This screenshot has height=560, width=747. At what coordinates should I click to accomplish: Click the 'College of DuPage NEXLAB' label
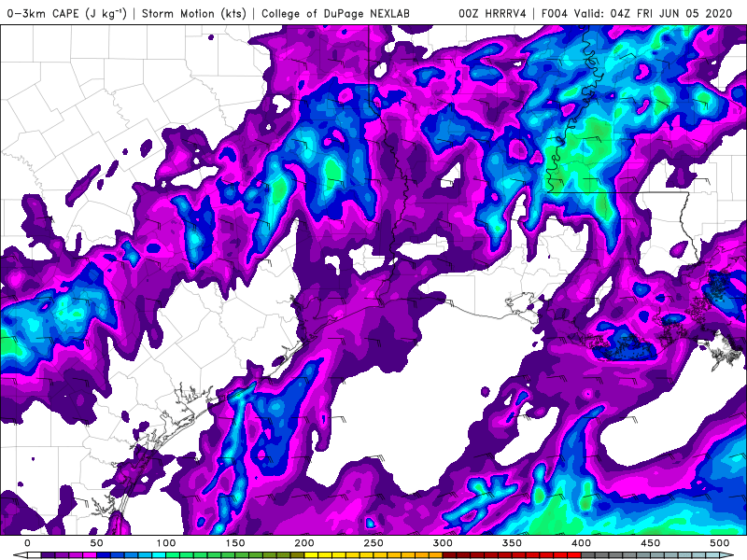[x=335, y=13]
